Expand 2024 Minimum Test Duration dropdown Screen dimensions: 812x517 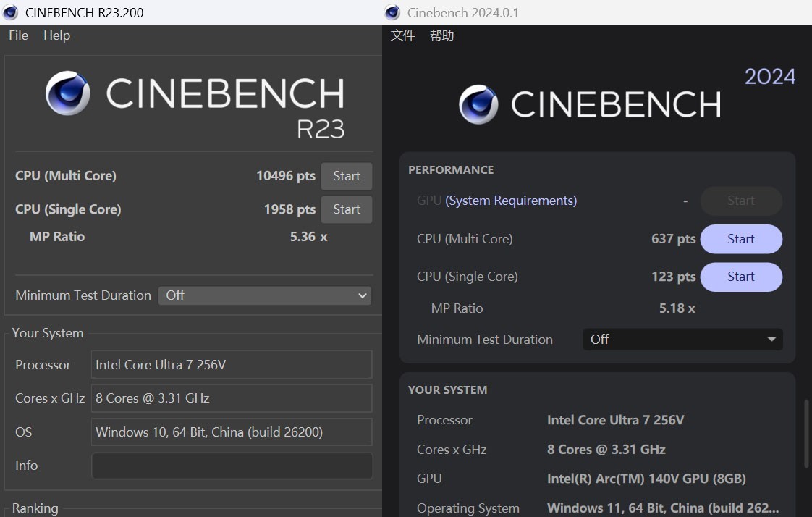(x=682, y=339)
